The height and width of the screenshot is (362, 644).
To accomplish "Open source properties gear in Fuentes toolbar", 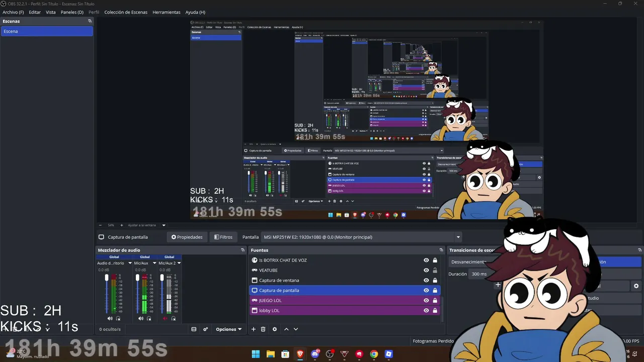I will [x=275, y=329].
